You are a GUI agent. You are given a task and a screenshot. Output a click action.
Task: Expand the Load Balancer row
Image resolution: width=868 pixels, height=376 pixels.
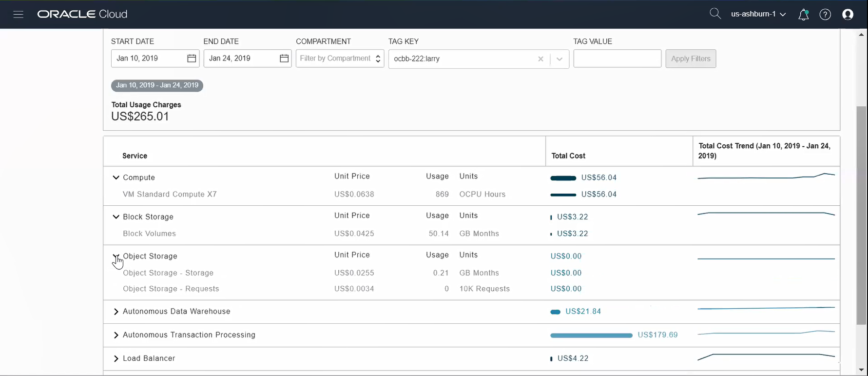[116, 359]
